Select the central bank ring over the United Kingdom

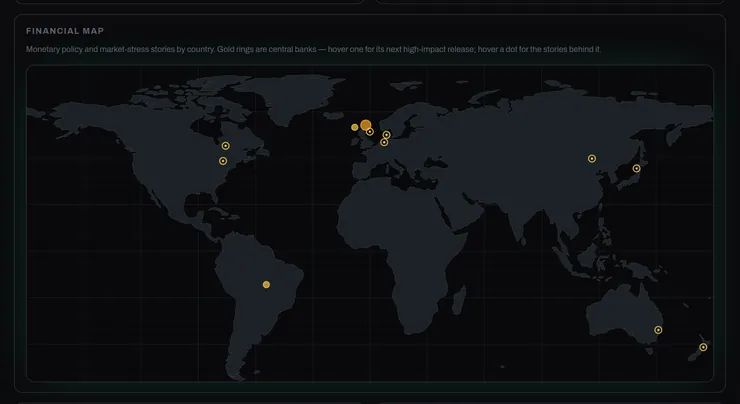click(370, 132)
